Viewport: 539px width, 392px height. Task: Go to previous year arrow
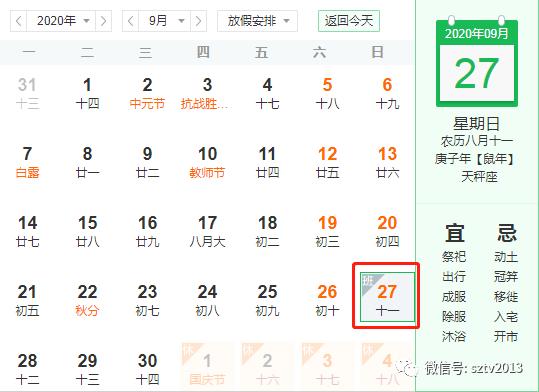point(19,21)
